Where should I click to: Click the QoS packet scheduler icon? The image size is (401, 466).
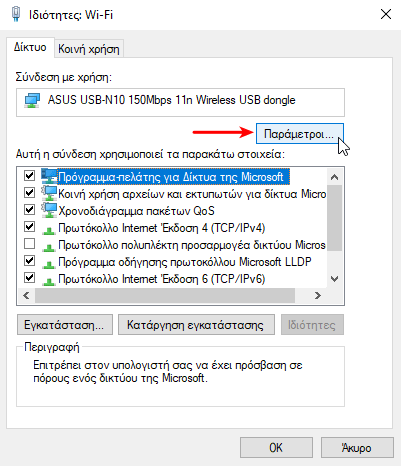click(49, 210)
